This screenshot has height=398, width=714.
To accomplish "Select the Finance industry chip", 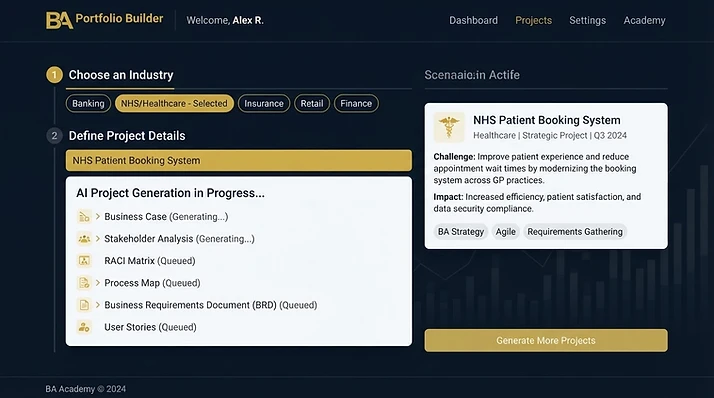I will pos(356,103).
